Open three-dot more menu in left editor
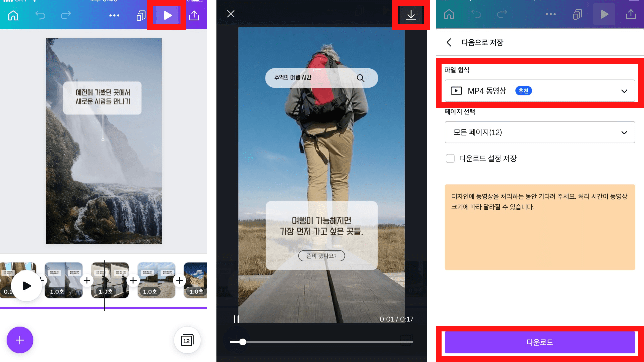 tap(114, 15)
